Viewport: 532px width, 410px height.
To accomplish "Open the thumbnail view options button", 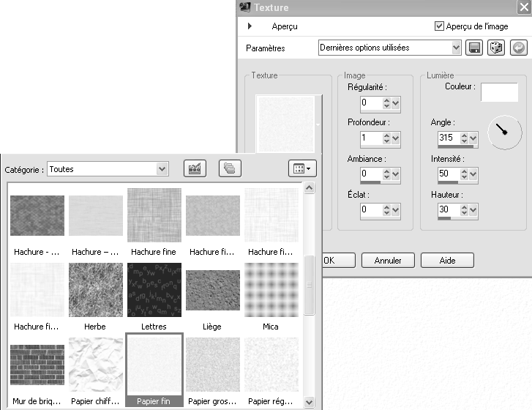I will pyautogui.click(x=301, y=168).
